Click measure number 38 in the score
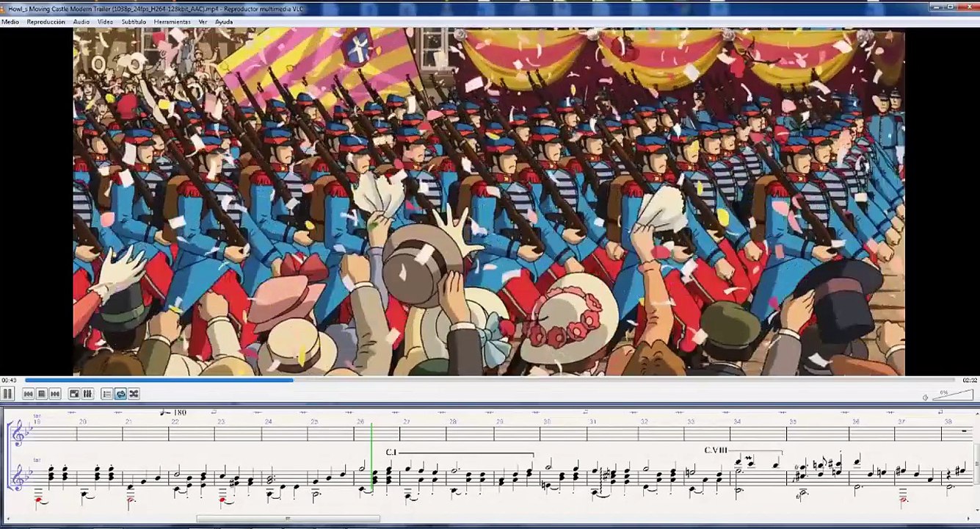The height and width of the screenshot is (529, 980). pos(948,422)
